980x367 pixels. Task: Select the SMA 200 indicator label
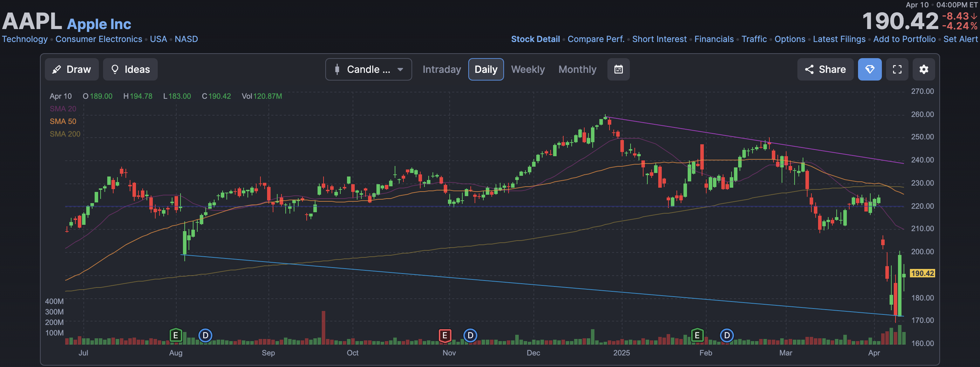coord(65,134)
